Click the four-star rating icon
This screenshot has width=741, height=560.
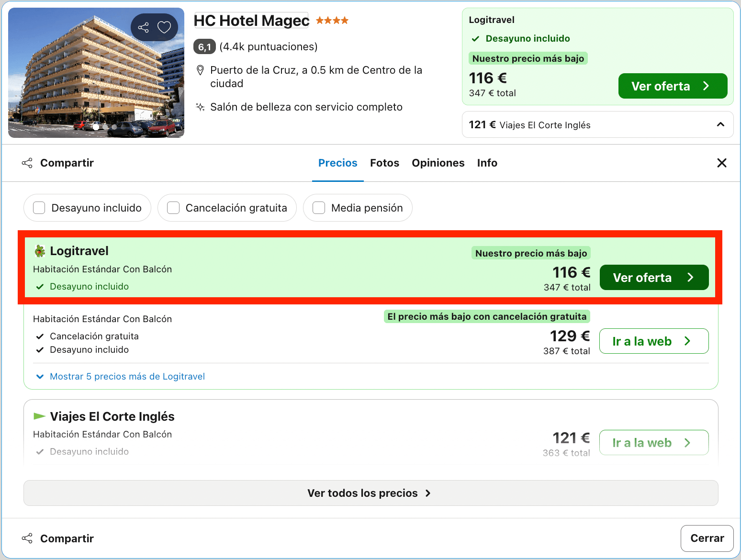tap(332, 21)
